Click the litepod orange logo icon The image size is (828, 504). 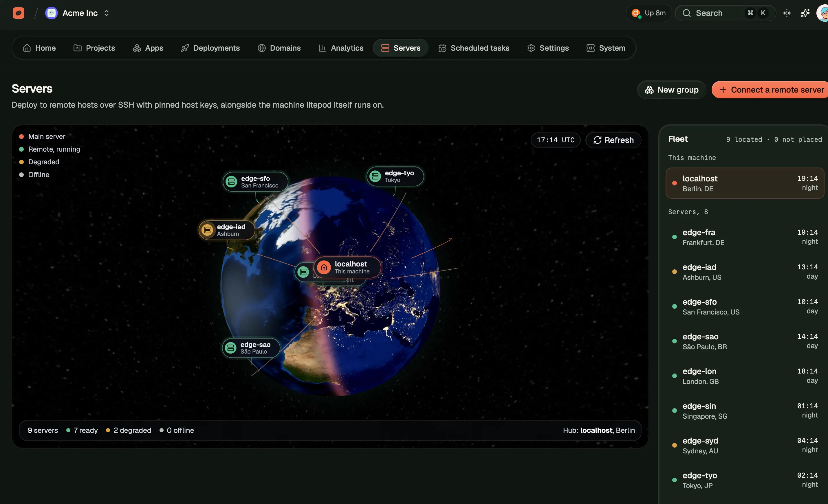click(19, 13)
